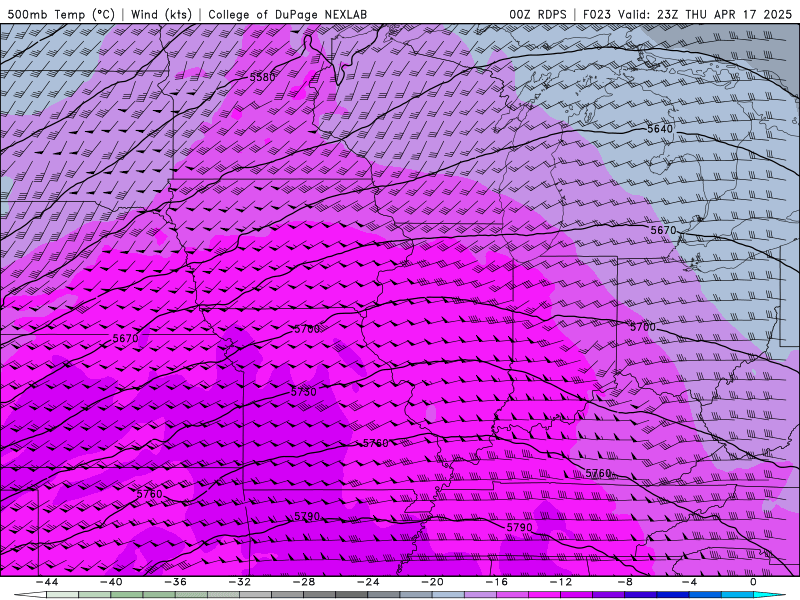Select the "College of DuPage NEXLAB" text
The width and height of the screenshot is (800, 600).
coord(287,14)
